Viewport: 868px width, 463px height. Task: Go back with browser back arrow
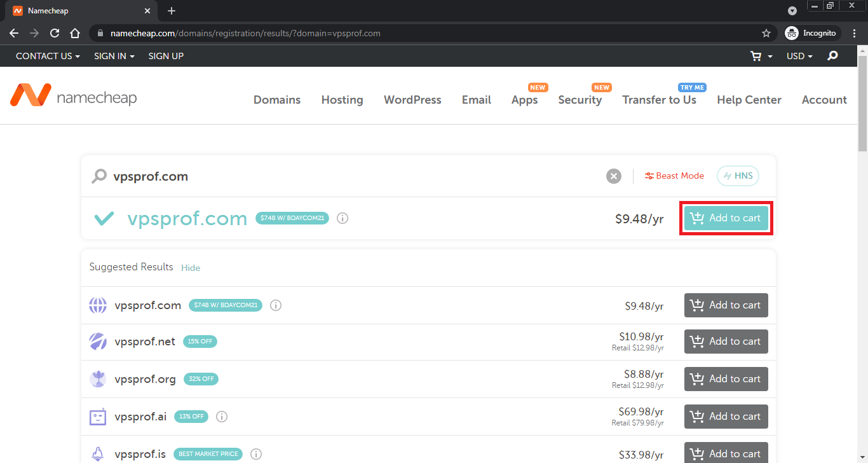coord(14,33)
